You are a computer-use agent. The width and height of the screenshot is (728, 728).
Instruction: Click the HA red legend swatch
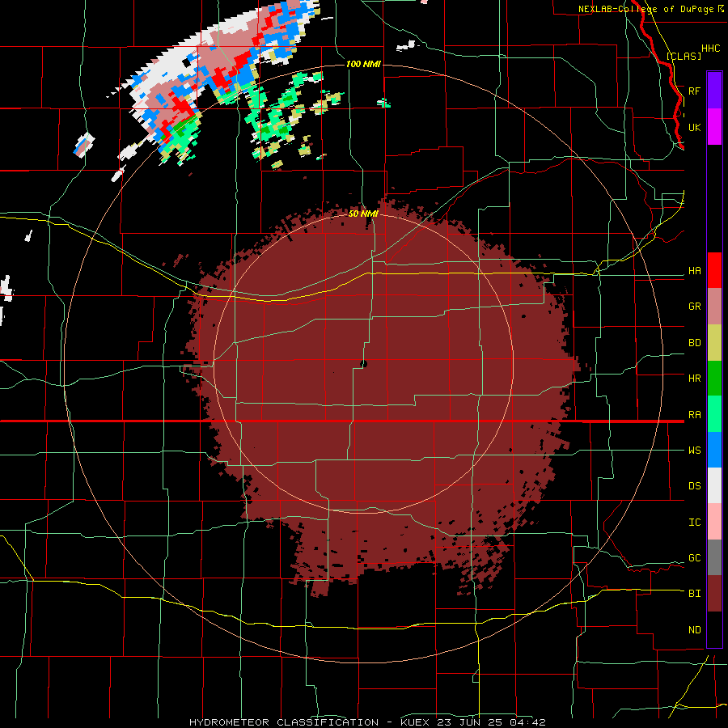point(714,270)
